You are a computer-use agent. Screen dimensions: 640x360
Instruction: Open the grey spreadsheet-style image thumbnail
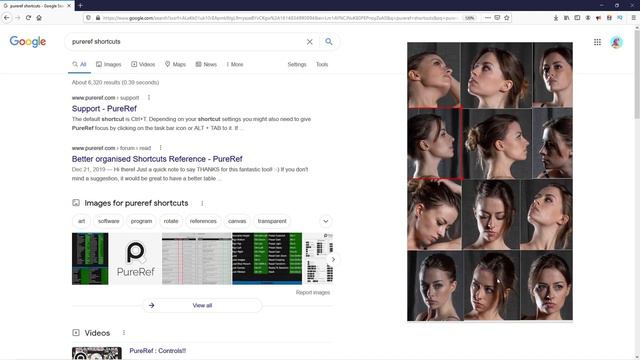pos(197,259)
